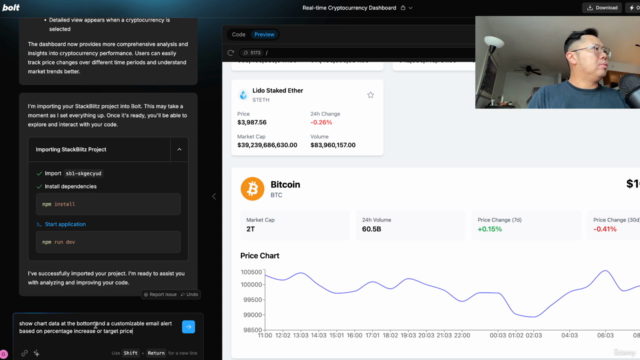The width and height of the screenshot is (640, 360).
Task: Click the Lido Staked Ether coin icon
Action: 243,95
